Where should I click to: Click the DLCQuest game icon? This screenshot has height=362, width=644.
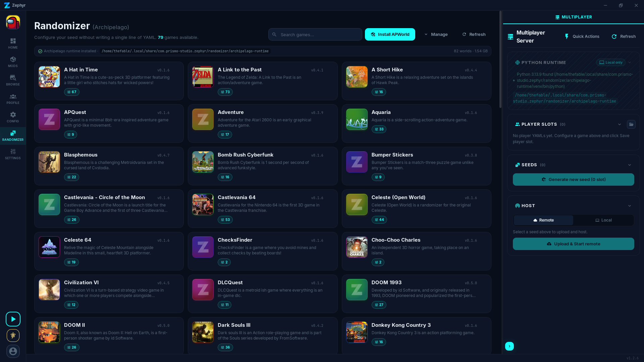(x=203, y=290)
